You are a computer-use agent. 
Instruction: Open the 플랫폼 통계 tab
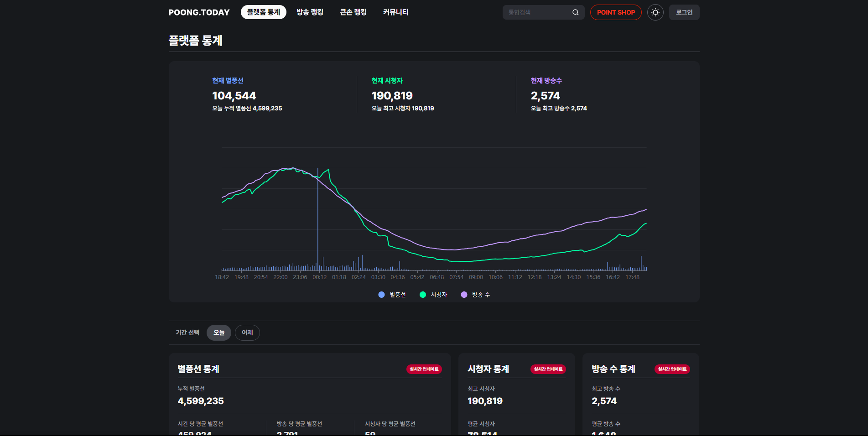tap(263, 12)
